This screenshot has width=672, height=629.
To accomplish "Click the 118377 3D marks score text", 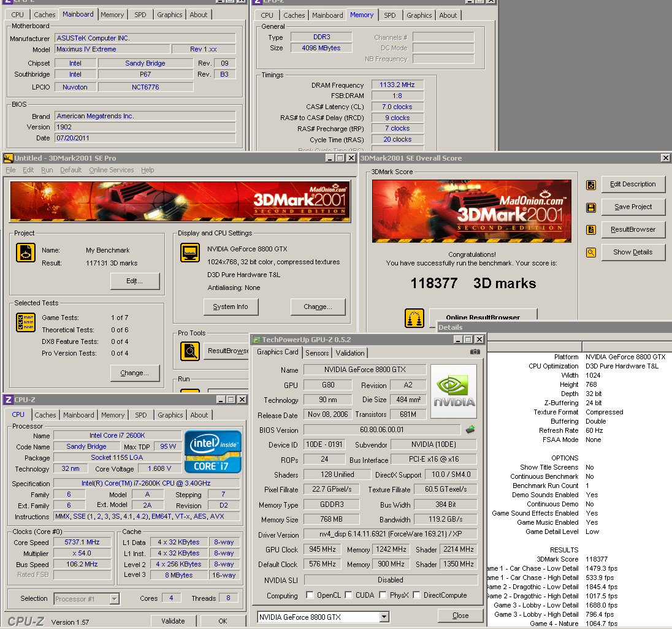I will coord(473,283).
